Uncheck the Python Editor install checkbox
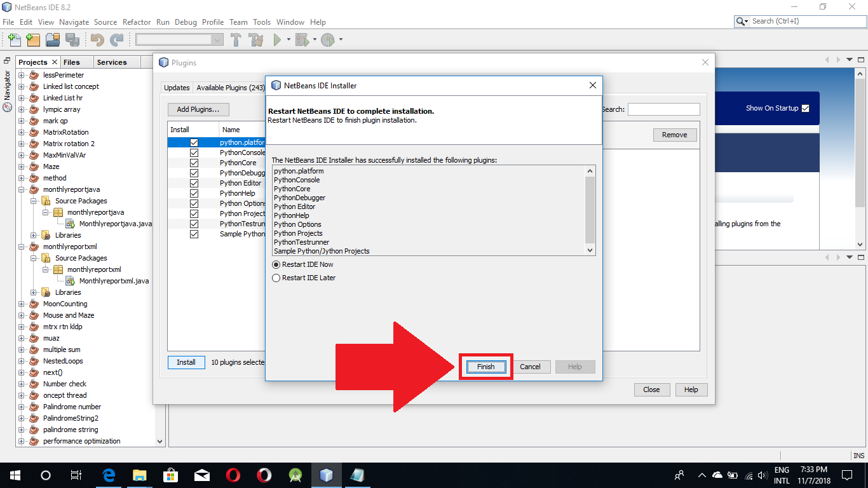The height and width of the screenshot is (488, 868). pyautogui.click(x=194, y=183)
